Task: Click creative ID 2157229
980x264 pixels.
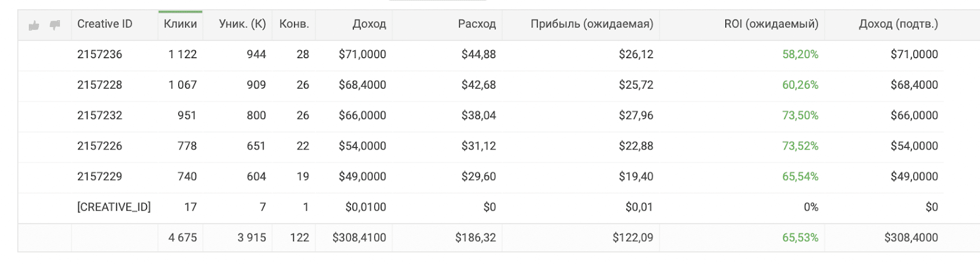Action: tap(100, 176)
